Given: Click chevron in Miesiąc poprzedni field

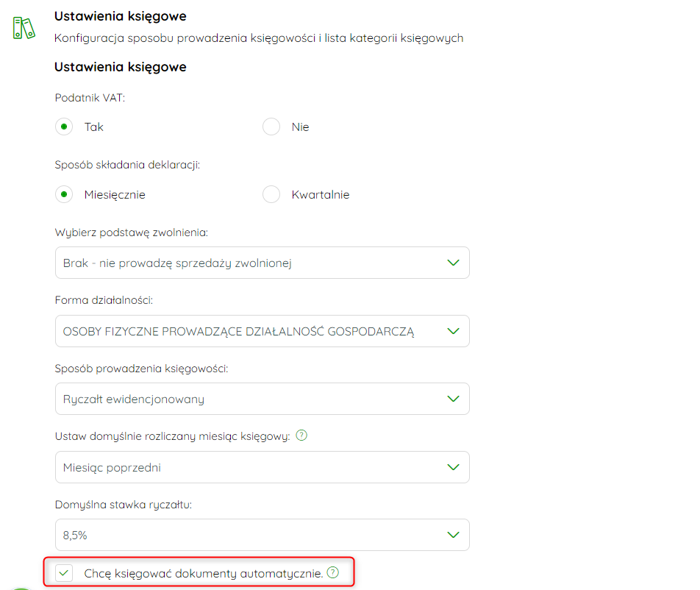Looking at the screenshot, I should tap(453, 467).
